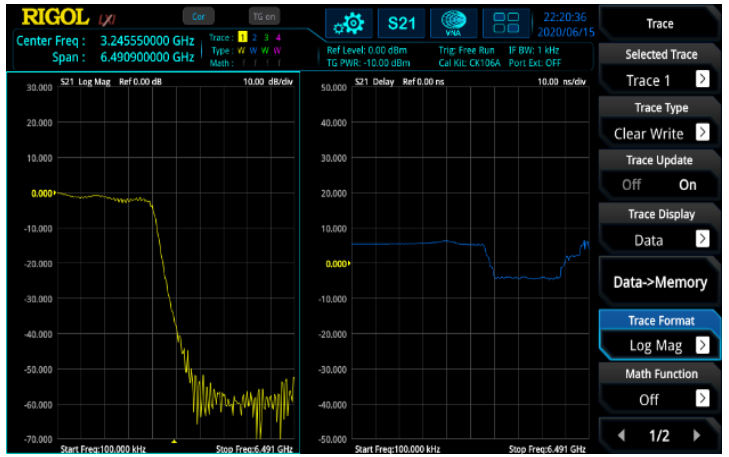Screen dimensions: 729x457
Task: Expand the Math Function Off chevron
Action: coord(702,398)
